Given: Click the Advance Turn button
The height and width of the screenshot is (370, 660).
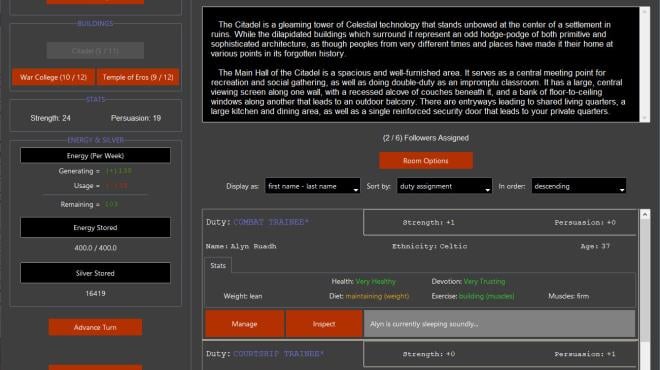Looking at the screenshot, I should click(95, 327).
